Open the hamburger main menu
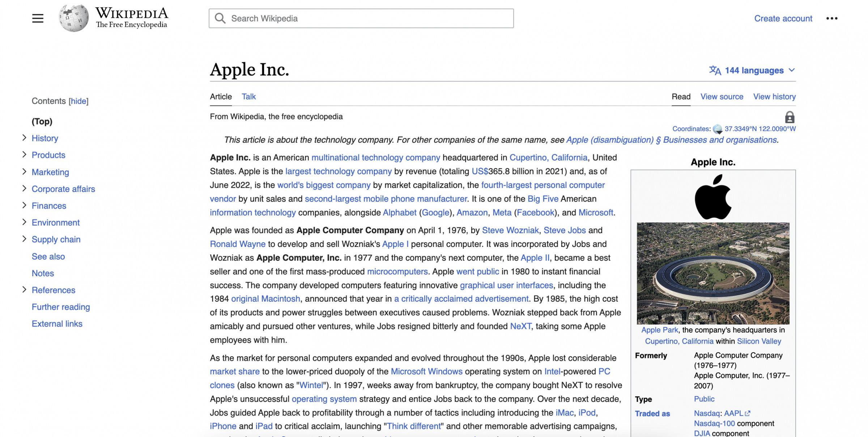 (38, 18)
